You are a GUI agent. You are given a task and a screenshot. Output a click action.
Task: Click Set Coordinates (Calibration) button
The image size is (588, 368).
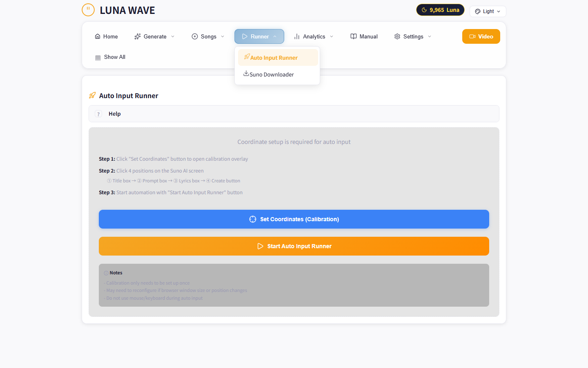294,219
